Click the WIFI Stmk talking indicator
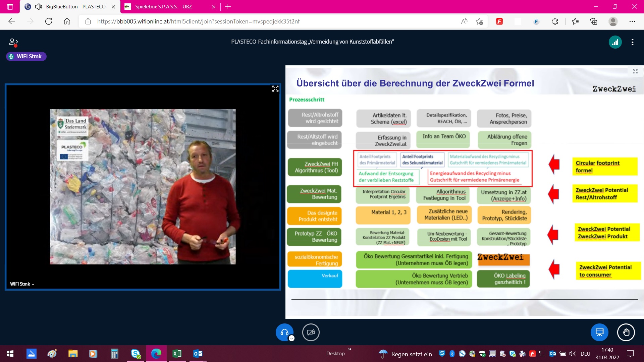Screen dimensions: 644x362 [26, 56]
